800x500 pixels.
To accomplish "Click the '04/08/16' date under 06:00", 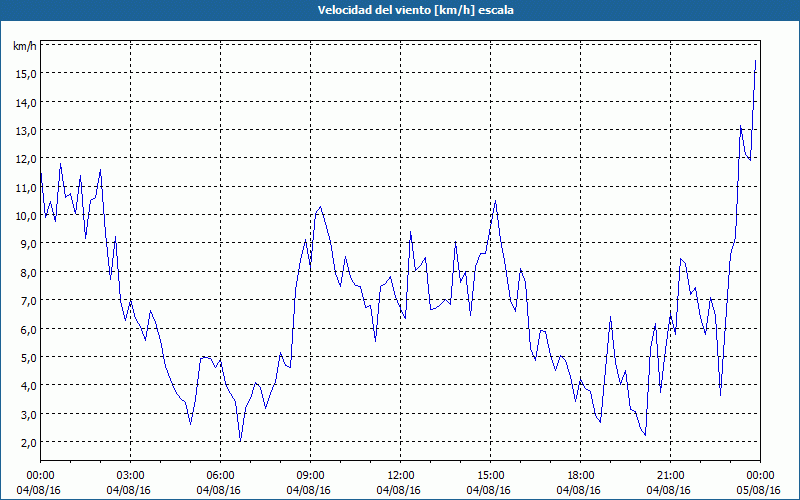I will tap(219, 490).
